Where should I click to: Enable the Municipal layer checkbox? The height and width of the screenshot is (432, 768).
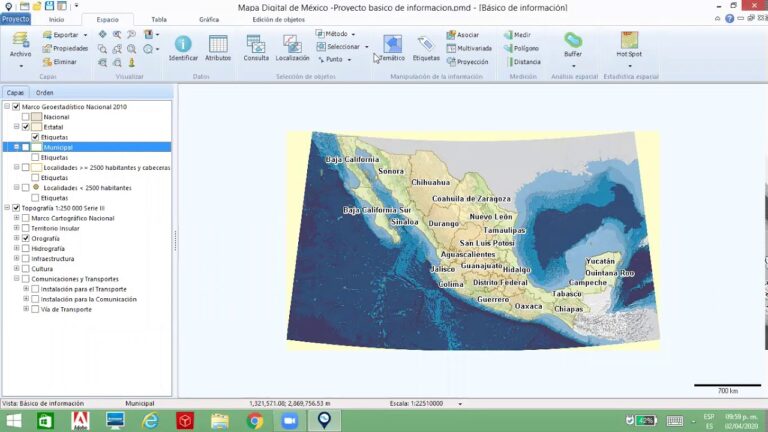click(25, 147)
